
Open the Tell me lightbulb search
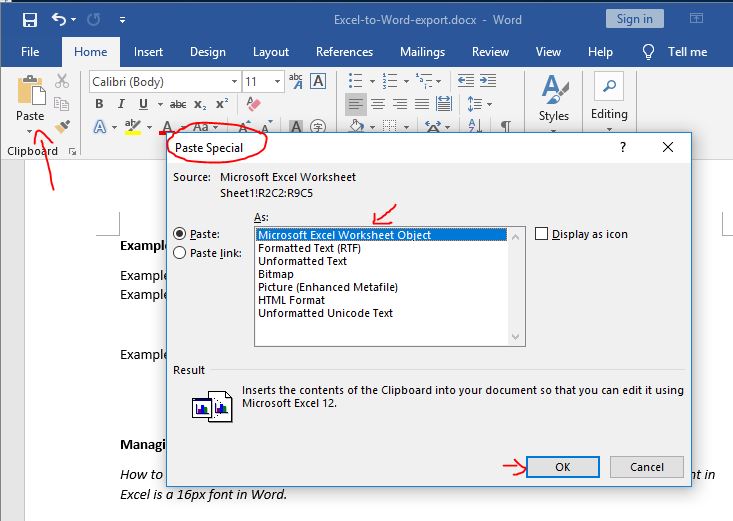pyautogui.click(x=648, y=51)
